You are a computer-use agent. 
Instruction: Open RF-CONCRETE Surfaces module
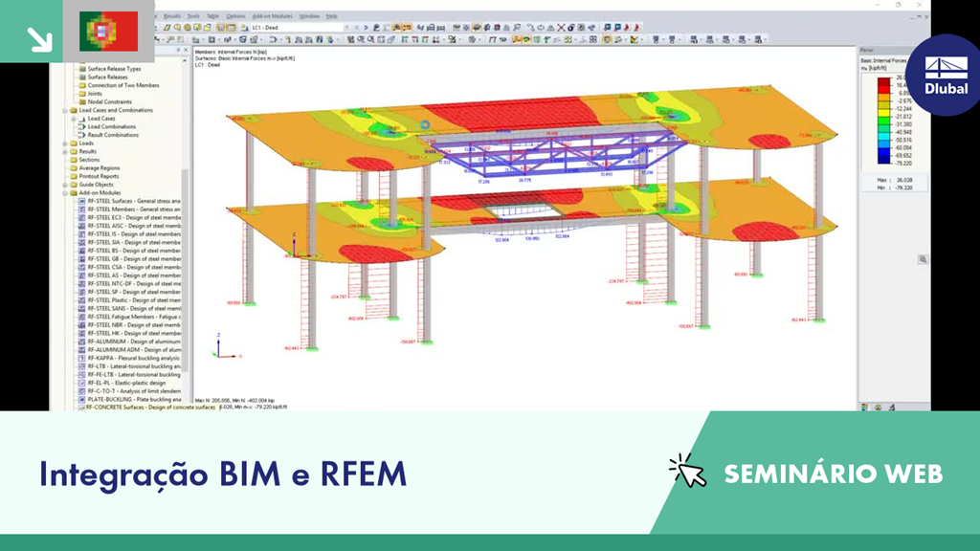point(150,408)
